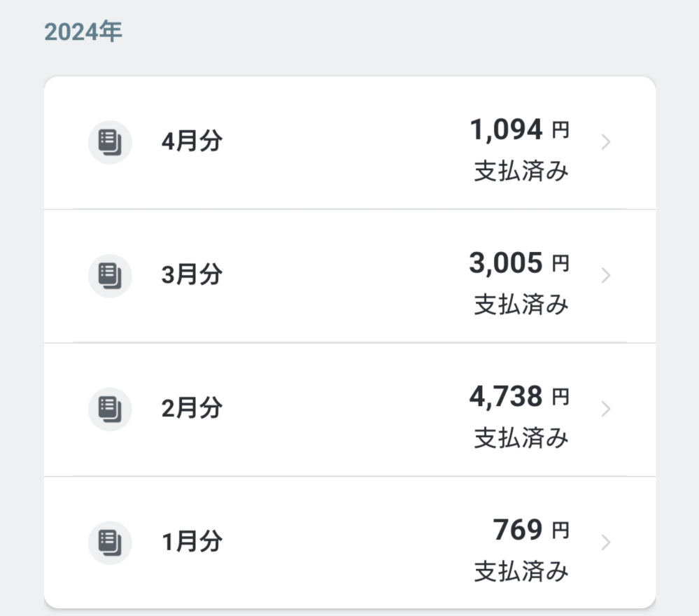Expand 4月分 using its chevron arrow
699x616 pixels.
pos(606,143)
